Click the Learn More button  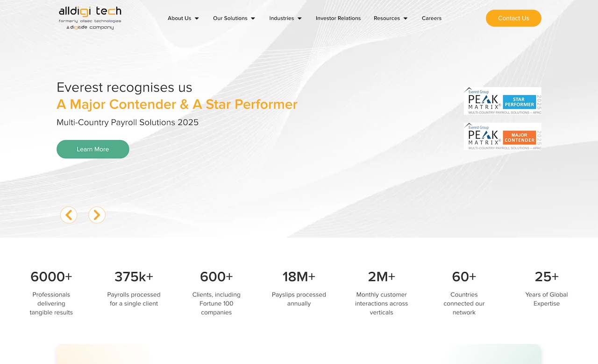pos(93,149)
